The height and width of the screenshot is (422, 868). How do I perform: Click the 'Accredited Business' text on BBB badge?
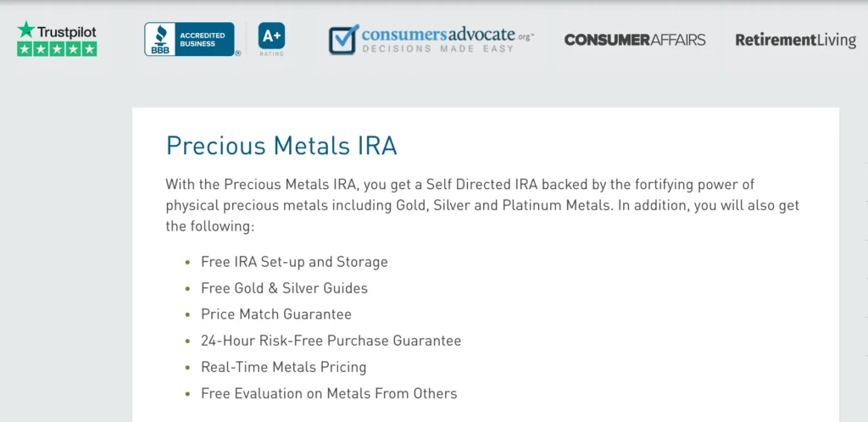[202, 39]
